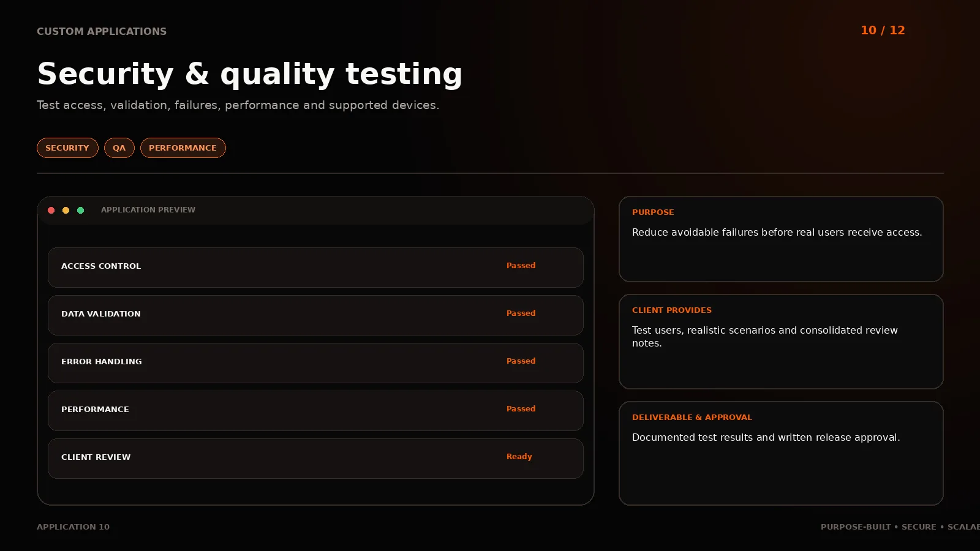This screenshot has width=980, height=551.
Task: Click the Passed status for Error Handling
Action: click(x=521, y=361)
